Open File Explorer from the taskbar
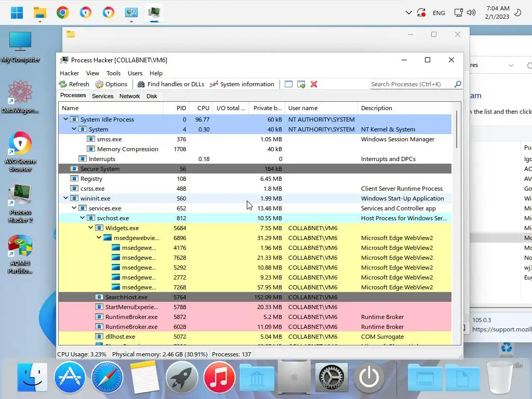This screenshot has width=532, height=399. (39, 12)
